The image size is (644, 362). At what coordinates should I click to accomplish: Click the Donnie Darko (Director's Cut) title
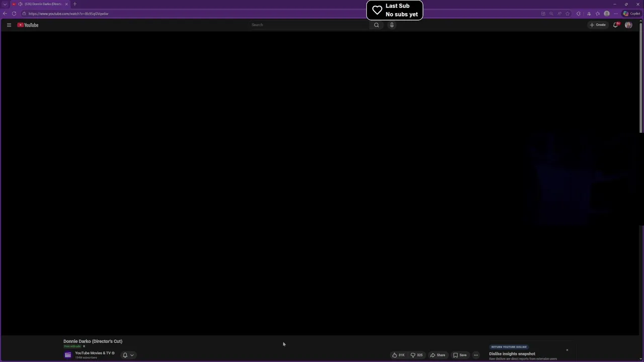tap(93, 341)
